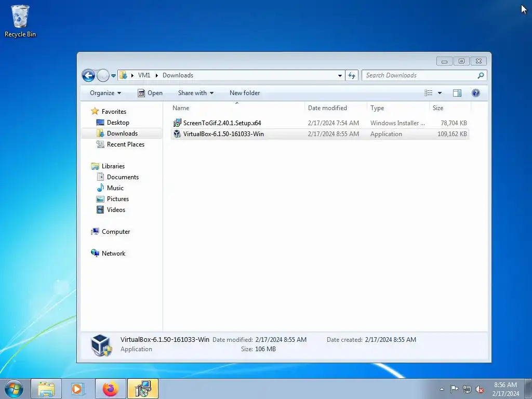
Task: Click the VirtualBox file icon in the list
Action: (x=177, y=134)
